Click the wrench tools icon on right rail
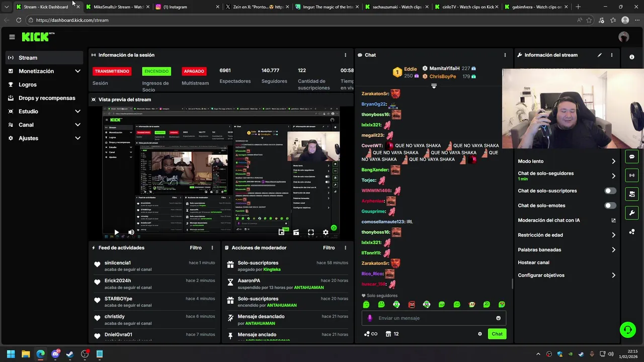The image size is (644, 362). (x=632, y=213)
